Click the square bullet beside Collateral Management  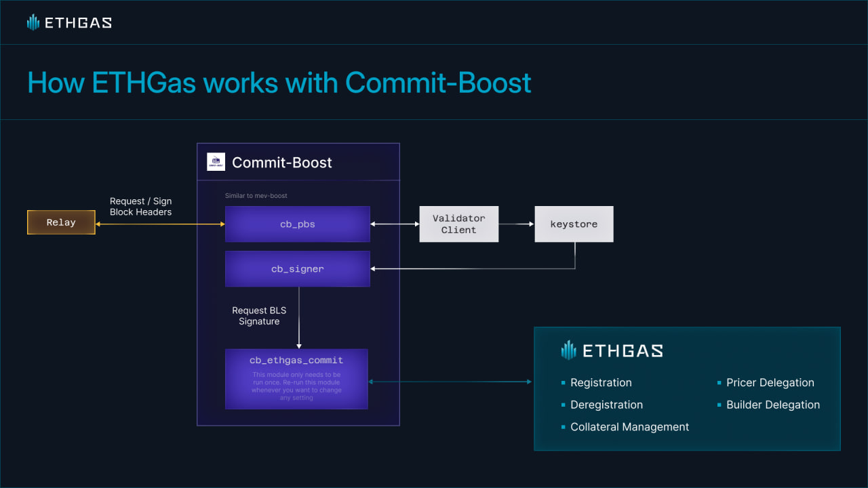pos(564,428)
